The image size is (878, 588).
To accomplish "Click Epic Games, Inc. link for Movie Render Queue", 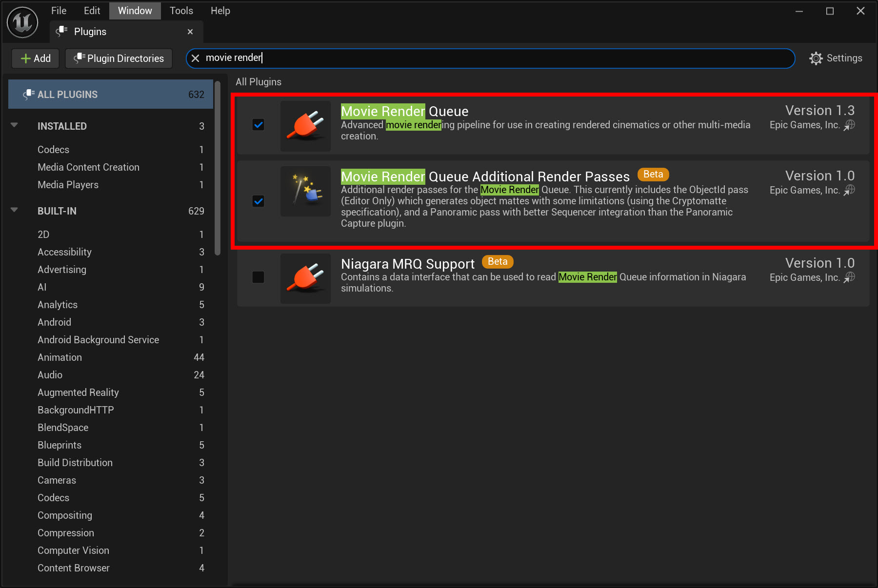I will pos(805,125).
